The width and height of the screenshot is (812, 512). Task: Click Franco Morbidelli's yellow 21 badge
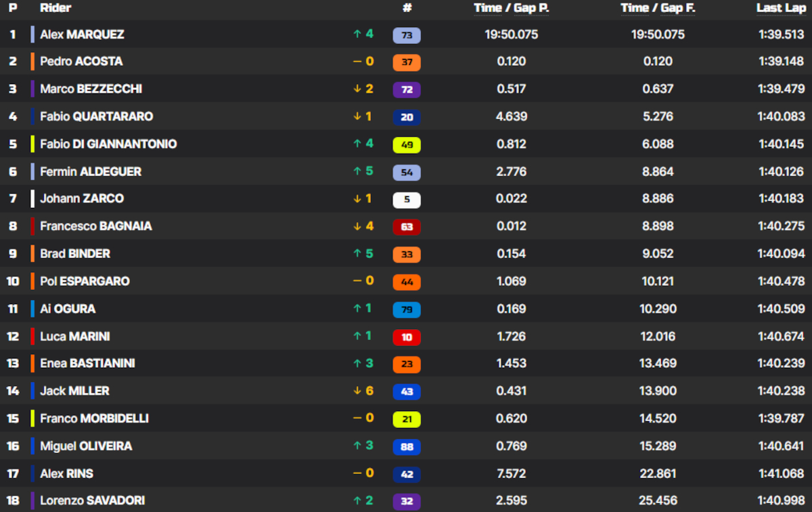tap(407, 419)
